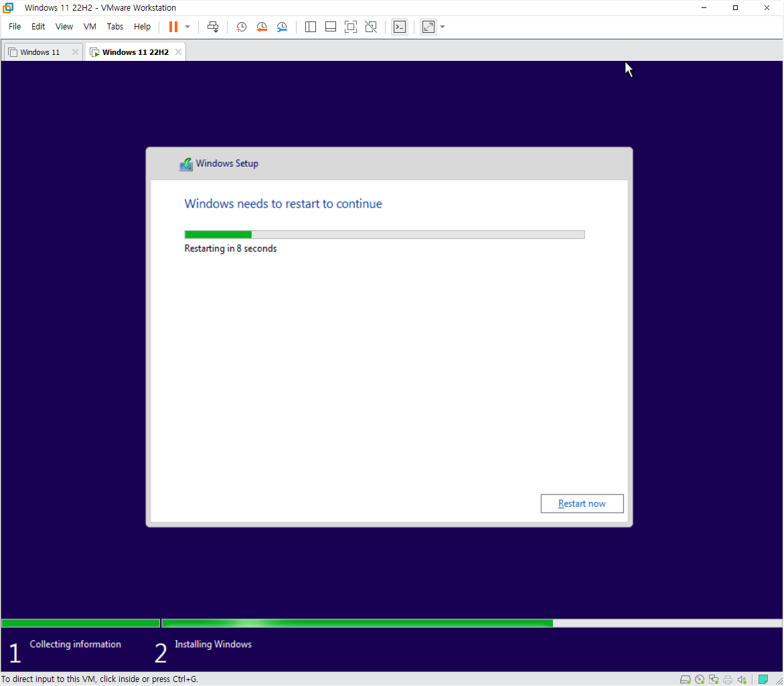Viewport: 784px width, 686px height.
Task: Pause the virtual machine with the orange button
Action: 173,27
